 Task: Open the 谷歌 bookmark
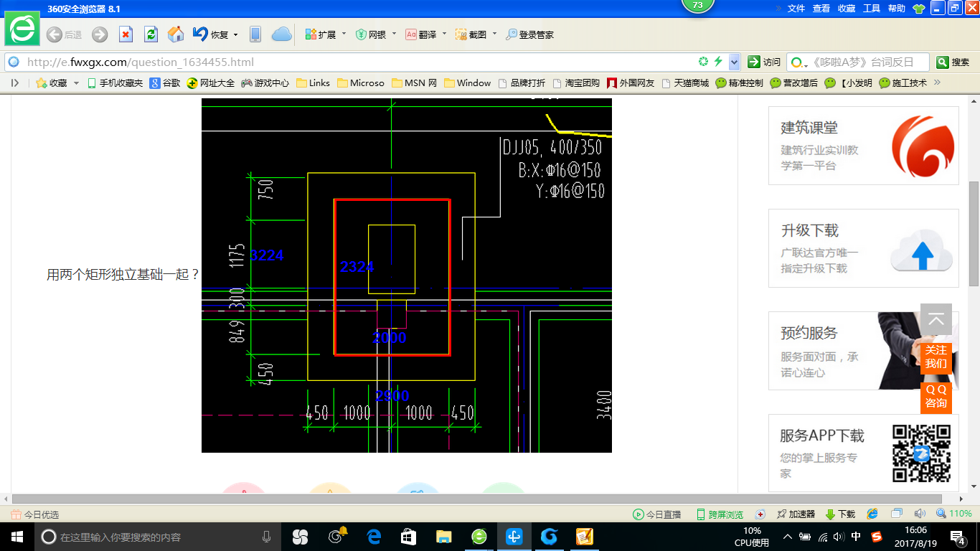coord(165,83)
